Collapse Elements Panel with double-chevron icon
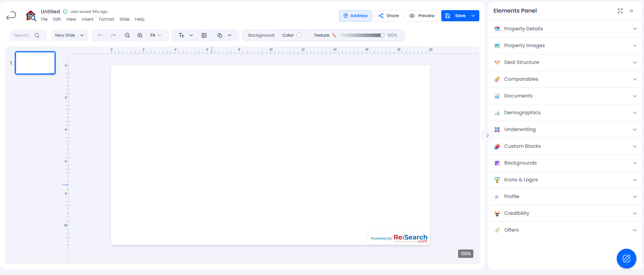This screenshot has height=275, width=644. (x=631, y=11)
